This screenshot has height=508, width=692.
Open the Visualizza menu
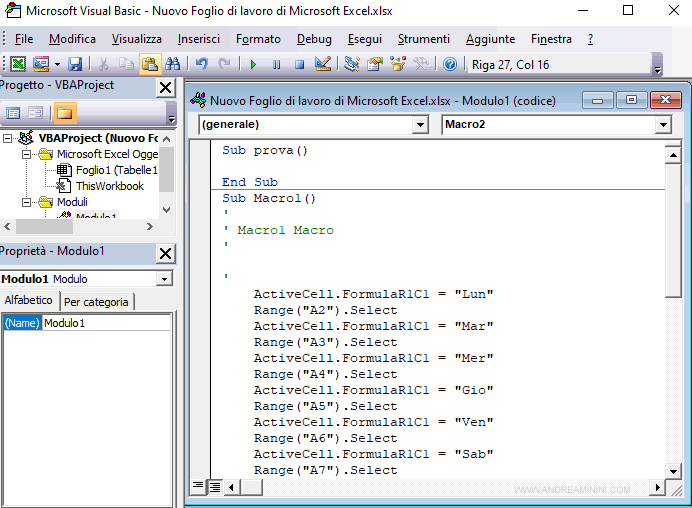(x=136, y=39)
